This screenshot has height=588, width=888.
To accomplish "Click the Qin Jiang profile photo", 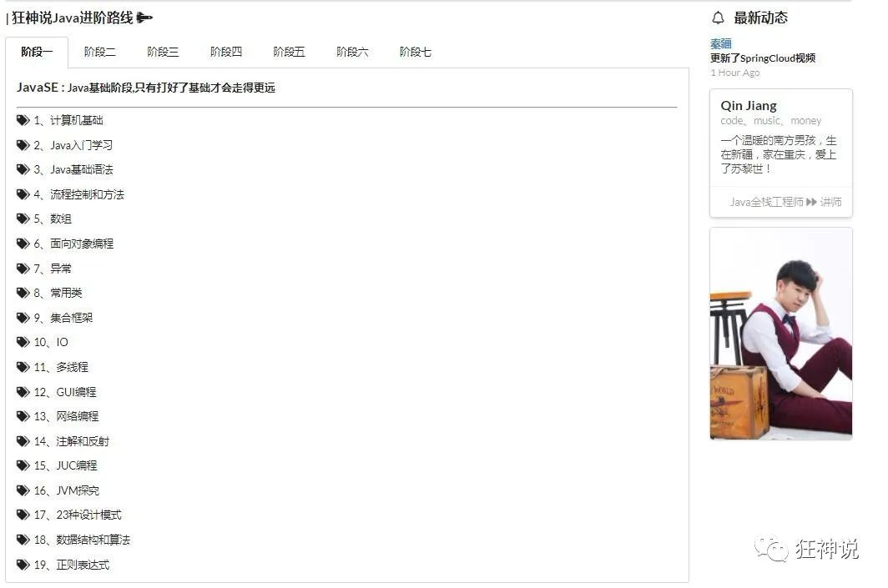I will coord(780,333).
